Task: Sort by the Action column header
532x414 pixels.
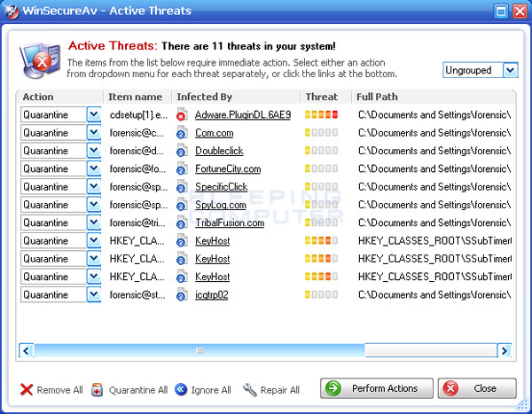Action: pyautogui.click(x=59, y=97)
